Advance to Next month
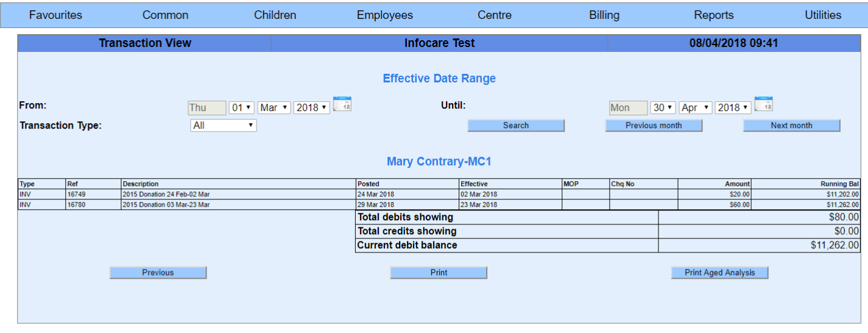 pos(791,126)
